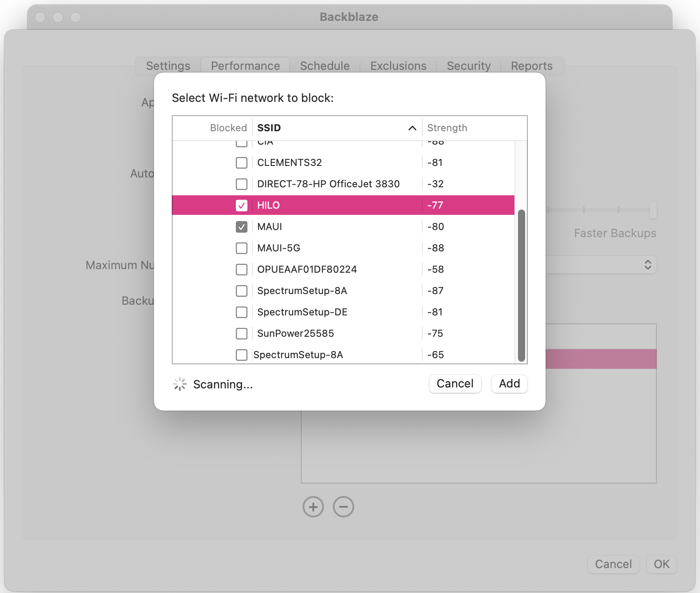
Task: Cancel the Backblaze preferences window
Action: point(614,564)
